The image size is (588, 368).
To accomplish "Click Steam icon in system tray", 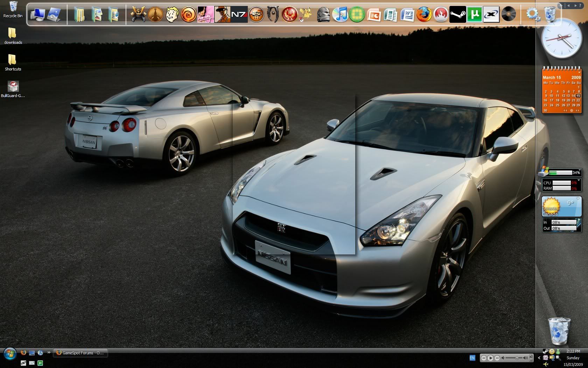I will (x=545, y=351).
